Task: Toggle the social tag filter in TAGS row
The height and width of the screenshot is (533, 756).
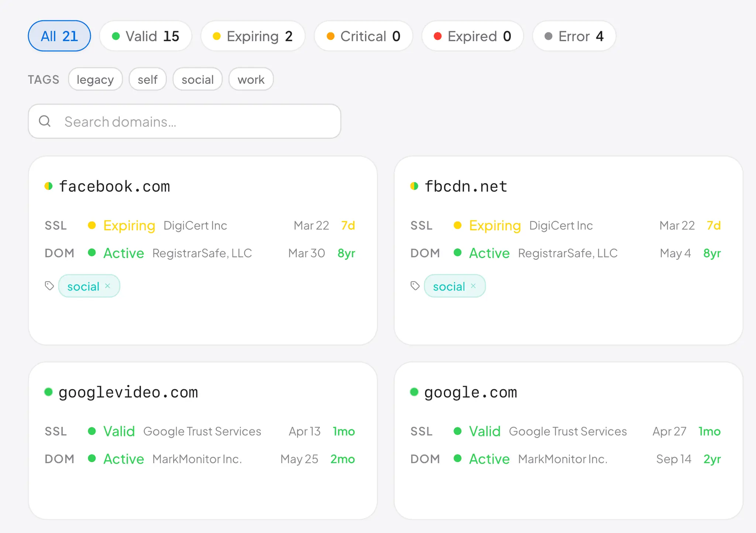Action: [197, 79]
